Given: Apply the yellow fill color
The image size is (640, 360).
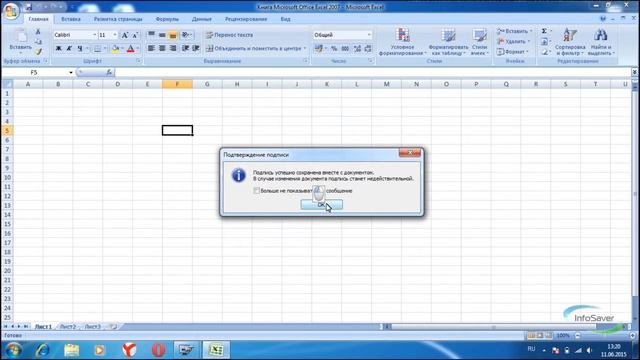Looking at the screenshot, I should (x=116, y=49).
